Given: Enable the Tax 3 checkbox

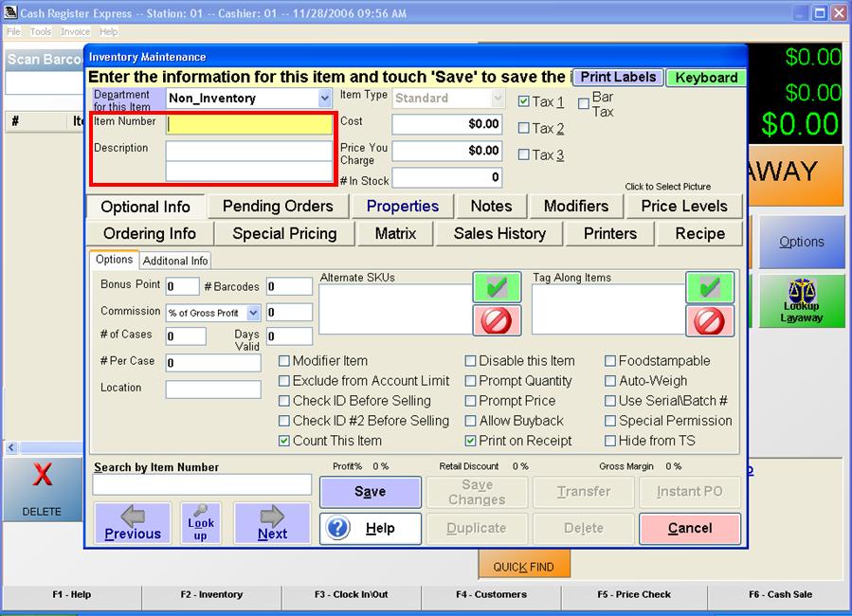Looking at the screenshot, I should coord(524,154).
